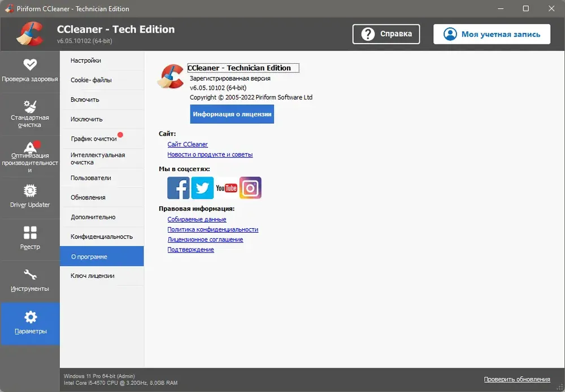The width and height of the screenshot is (565, 392).
Task: Click Copyright 2005-2022 Piriform text
Action: 251,97
